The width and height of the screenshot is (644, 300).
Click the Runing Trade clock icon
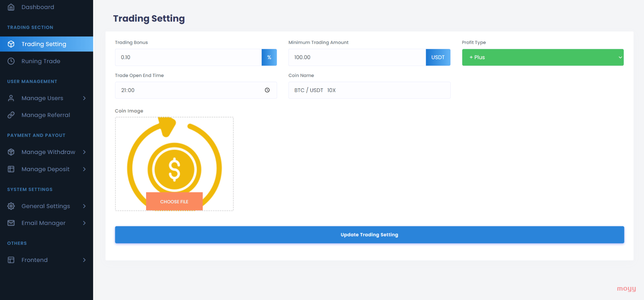tap(11, 61)
